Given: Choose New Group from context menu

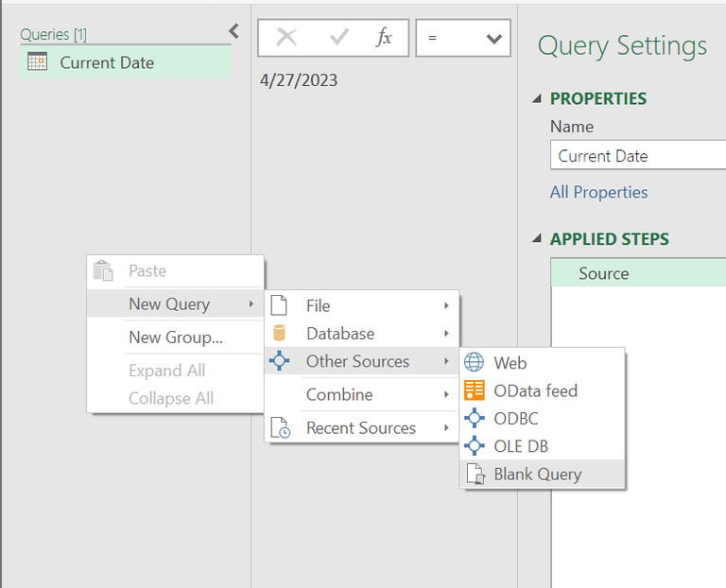Looking at the screenshot, I should [x=176, y=337].
